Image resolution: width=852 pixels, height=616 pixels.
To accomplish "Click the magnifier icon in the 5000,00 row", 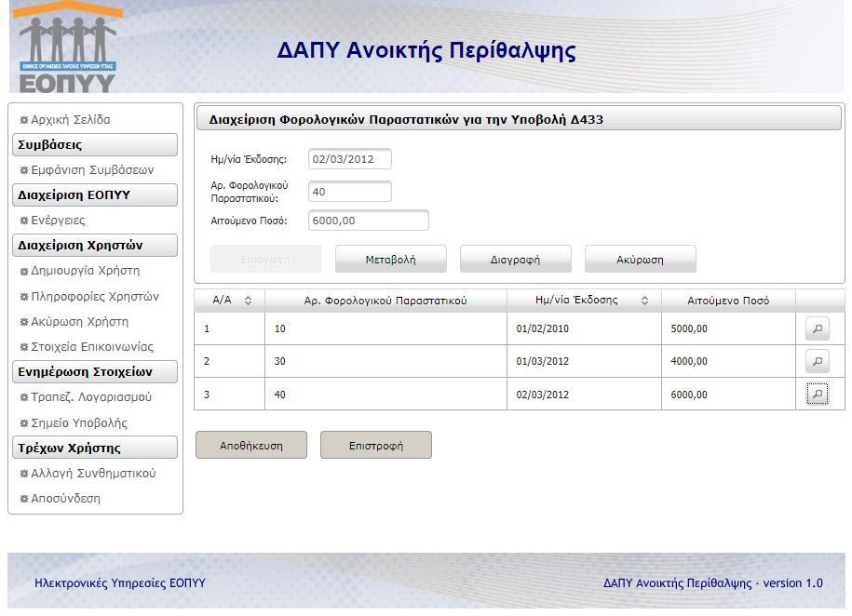I will [x=817, y=328].
